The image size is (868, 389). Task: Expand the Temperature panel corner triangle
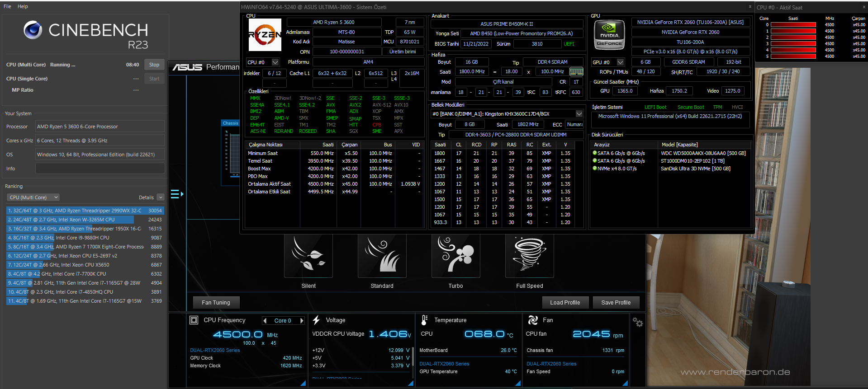(x=518, y=383)
